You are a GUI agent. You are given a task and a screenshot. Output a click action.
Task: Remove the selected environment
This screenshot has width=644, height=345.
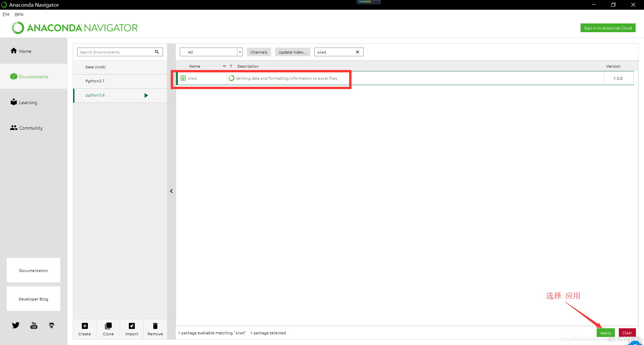pos(155,329)
